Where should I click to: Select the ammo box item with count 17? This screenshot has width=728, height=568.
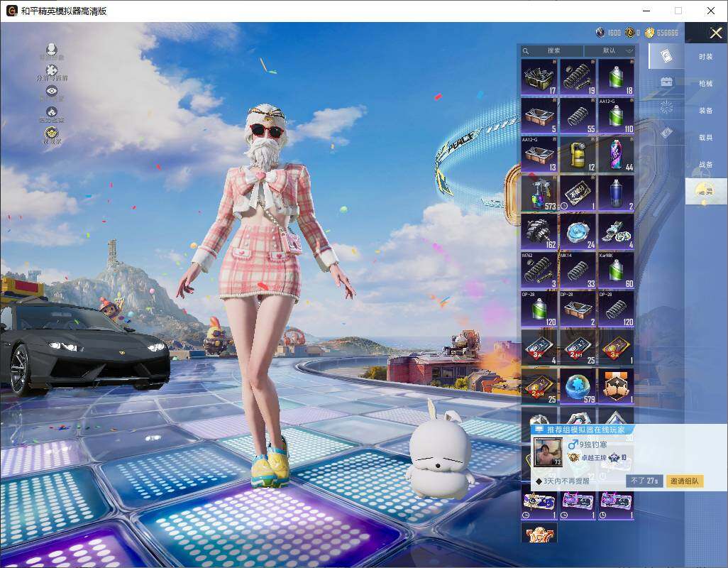pos(539,77)
